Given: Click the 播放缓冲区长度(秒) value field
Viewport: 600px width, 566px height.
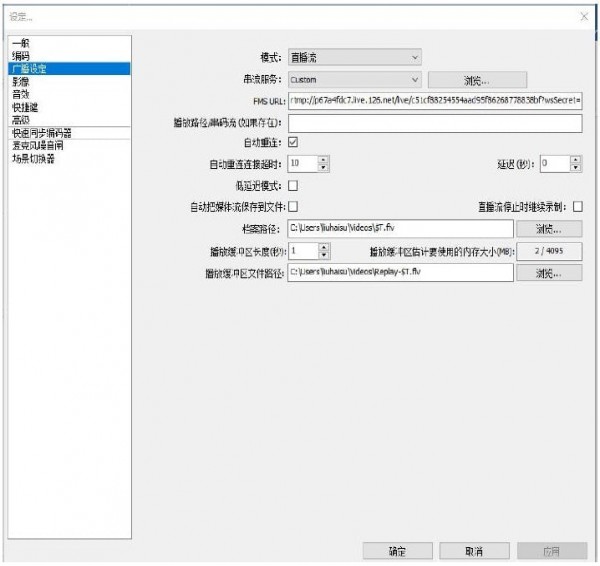Looking at the screenshot, I should [303, 251].
